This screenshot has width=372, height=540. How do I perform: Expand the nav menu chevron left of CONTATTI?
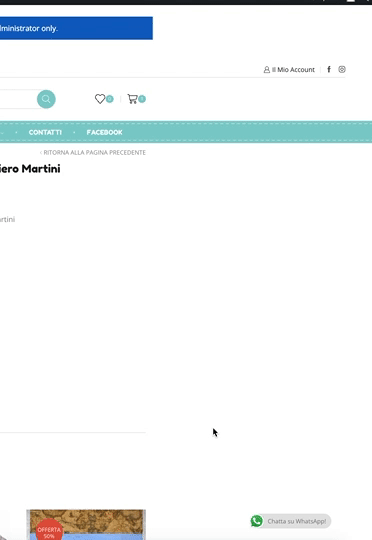[x=2, y=133]
